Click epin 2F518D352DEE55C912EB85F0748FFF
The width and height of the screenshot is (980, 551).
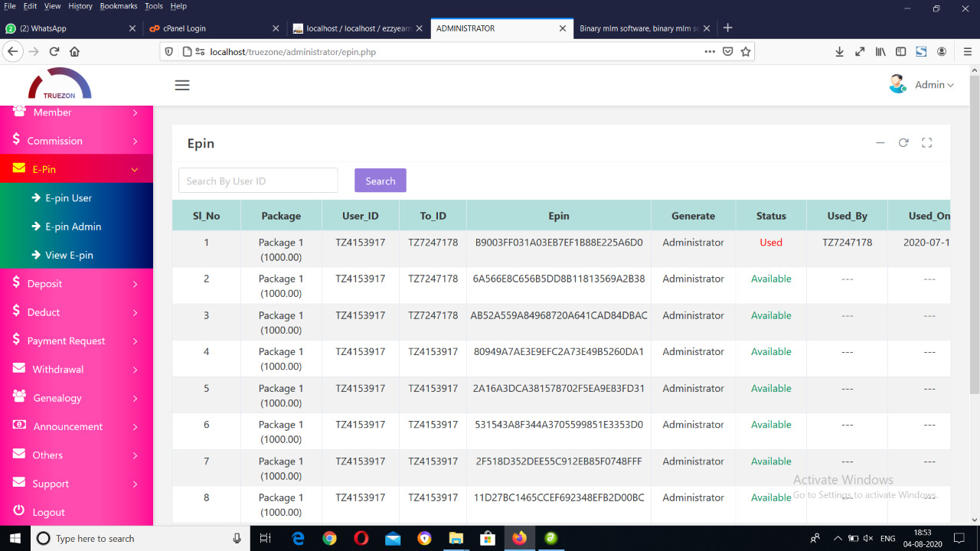(559, 461)
